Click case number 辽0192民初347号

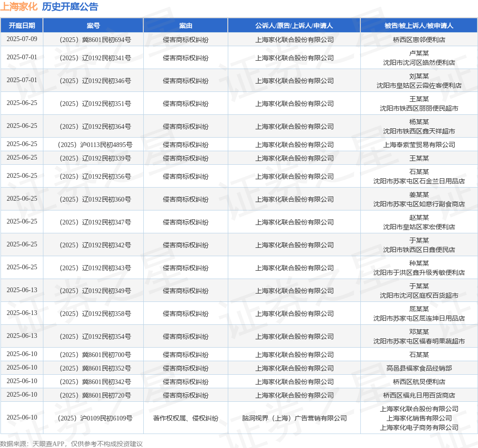click(95, 222)
